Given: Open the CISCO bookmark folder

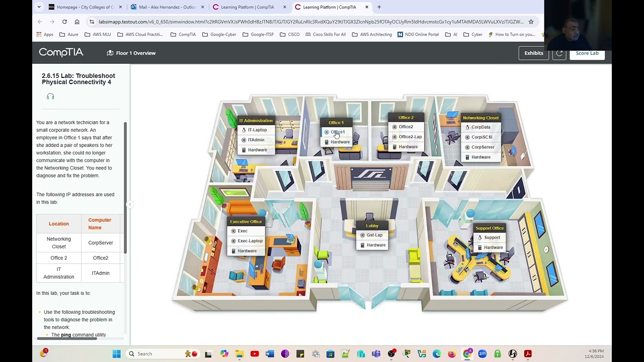Looking at the screenshot, I should tap(290, 35).
